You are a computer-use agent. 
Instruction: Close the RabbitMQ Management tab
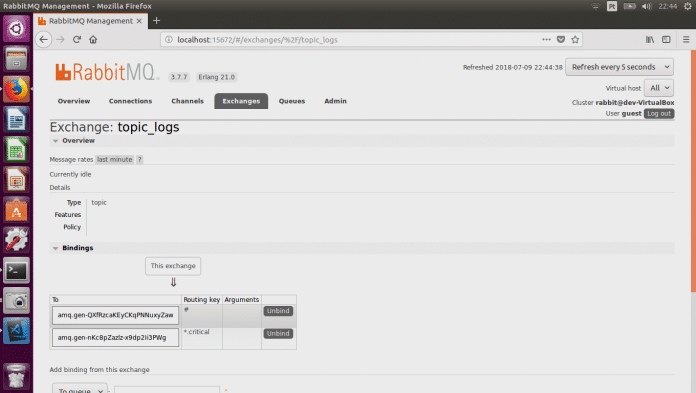pyautogui.click(x=139, y=21)
